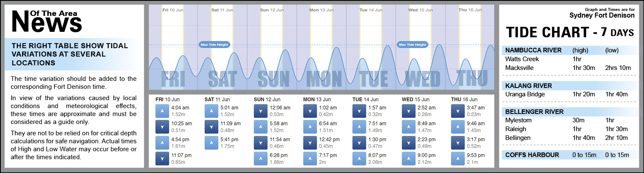Click Sunday's 12:06 am low tide icon

point(261,111)
